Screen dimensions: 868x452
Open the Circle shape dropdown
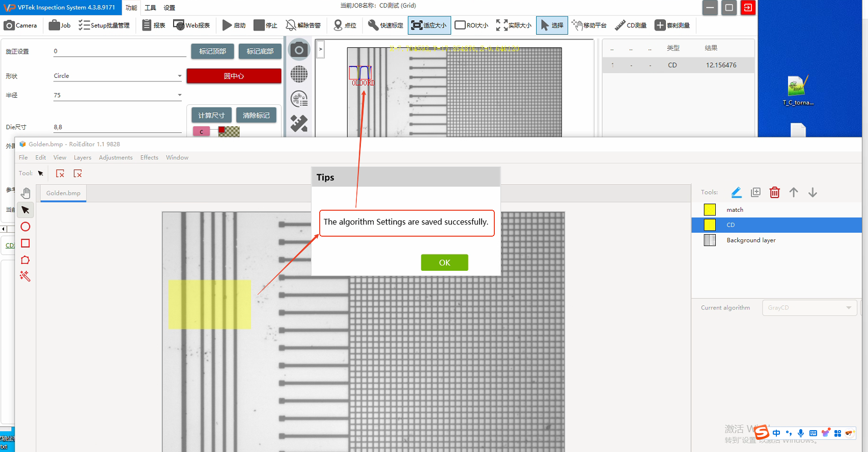[x=179, y=76]
